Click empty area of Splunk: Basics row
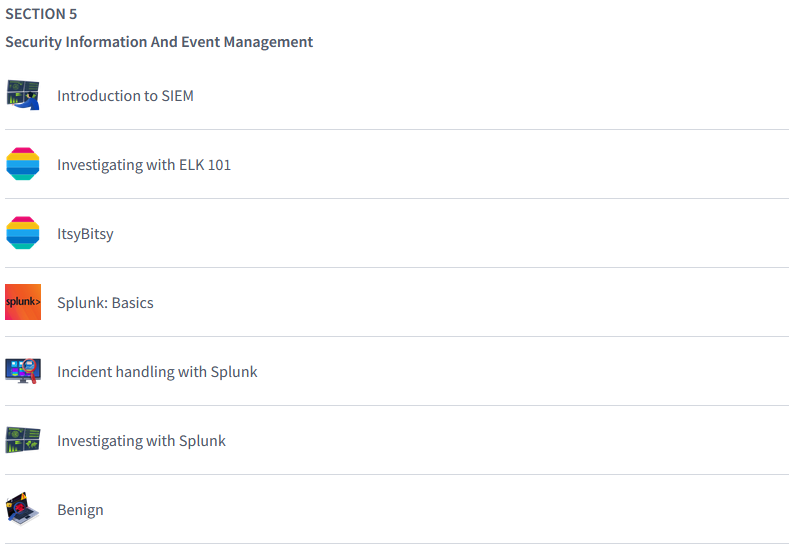This screenshot has height=560, width=803. [x=500, y=303]
